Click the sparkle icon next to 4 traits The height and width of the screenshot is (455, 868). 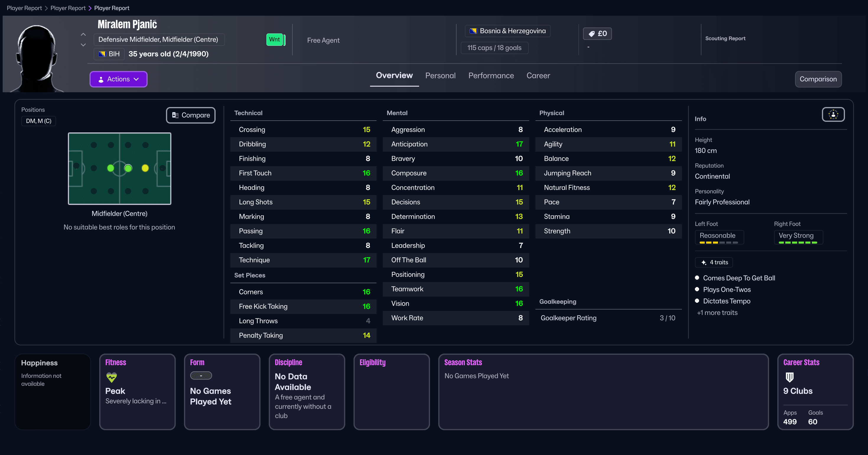[703, 263]
